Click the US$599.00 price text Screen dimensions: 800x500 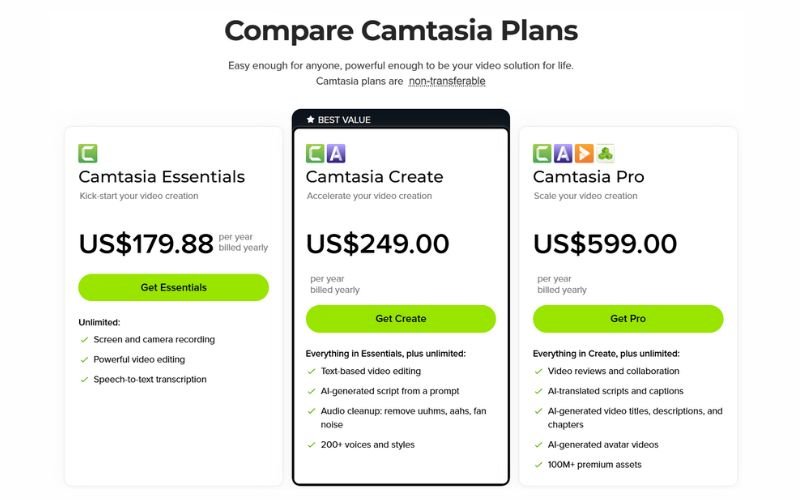(604, 243)
